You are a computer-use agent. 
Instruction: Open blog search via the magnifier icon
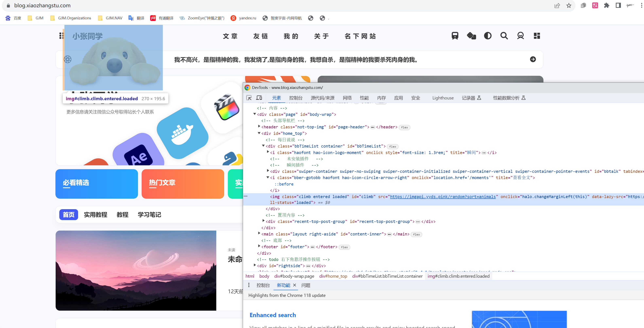tap(504, 36)
